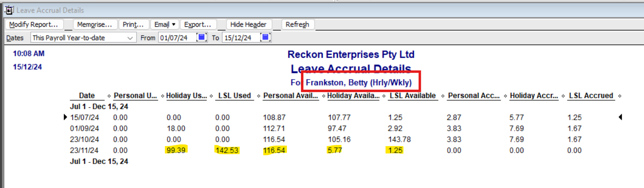Screen dimensions: 644x188
Task: Click the LSL Available column header
Action: click(413, 96)
